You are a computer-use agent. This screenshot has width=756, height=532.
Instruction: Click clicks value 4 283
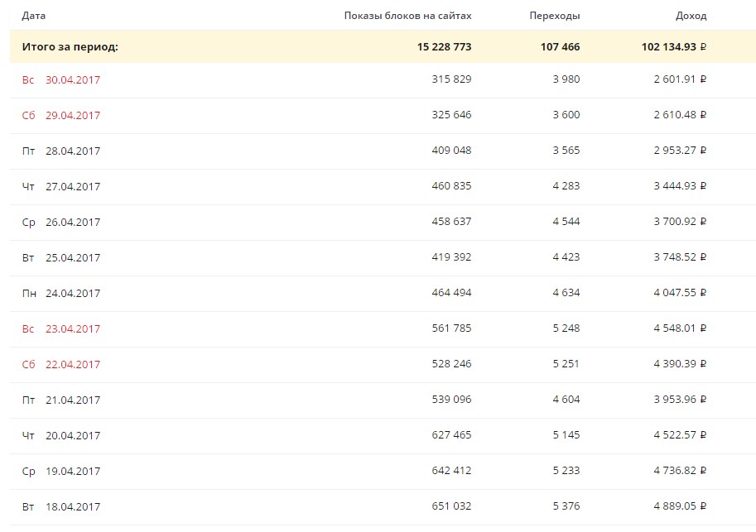pyautogui.click(x=566, y=186)
